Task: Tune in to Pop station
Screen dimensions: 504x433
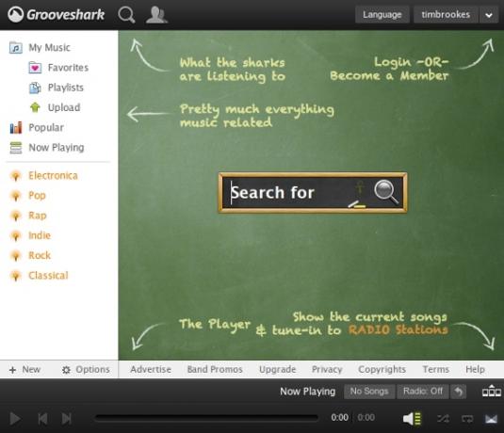Action: pyautogui.click(x=37, y=195)
